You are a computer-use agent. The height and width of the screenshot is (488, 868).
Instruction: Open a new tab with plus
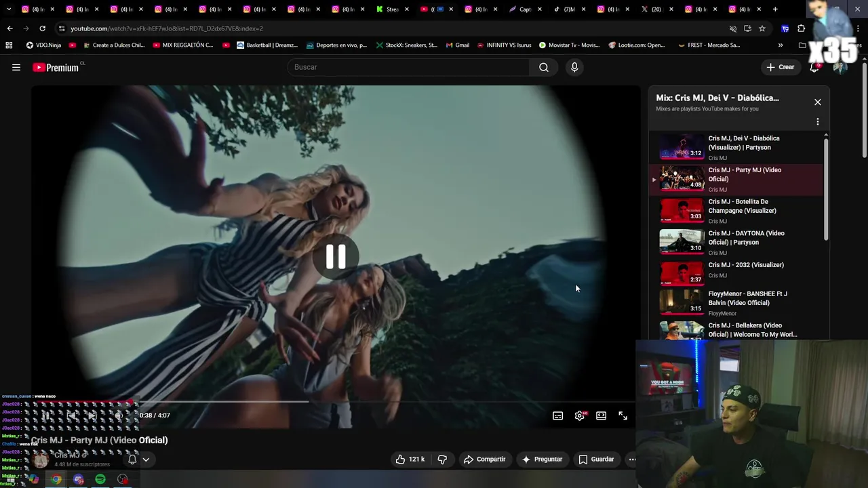pyautogui.click(x=775, y=9)
